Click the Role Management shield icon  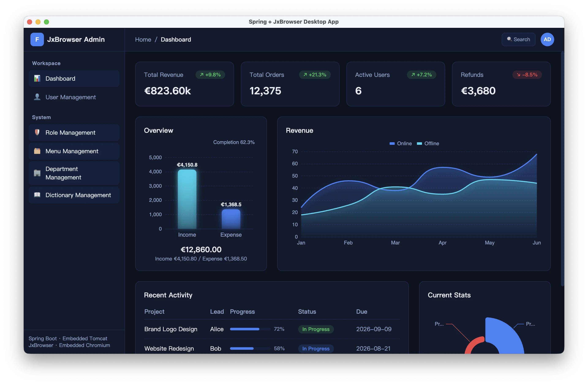click(x=37, y=132)
